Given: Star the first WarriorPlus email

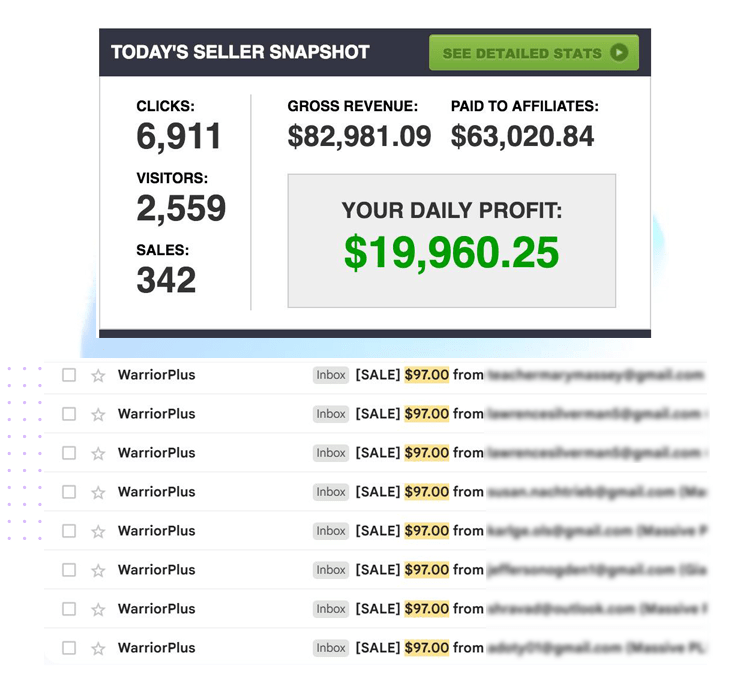Looking at the screenshot, I should [x=98, y=376].
